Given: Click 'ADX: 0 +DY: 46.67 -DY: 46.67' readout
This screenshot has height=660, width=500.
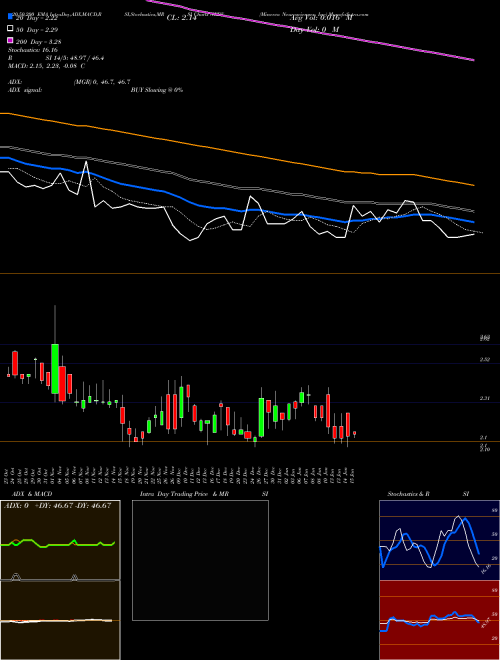Looking at the screenshot, I should (x=57, y=506).
